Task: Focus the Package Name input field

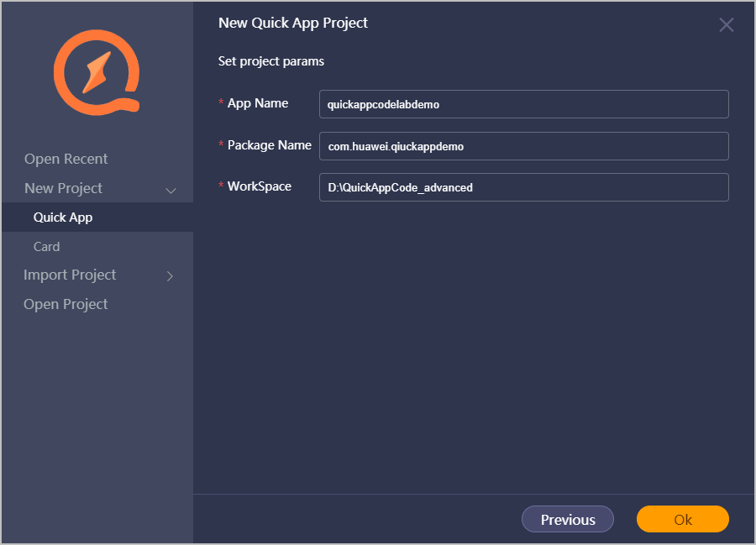Action: [x=524, y=146]
